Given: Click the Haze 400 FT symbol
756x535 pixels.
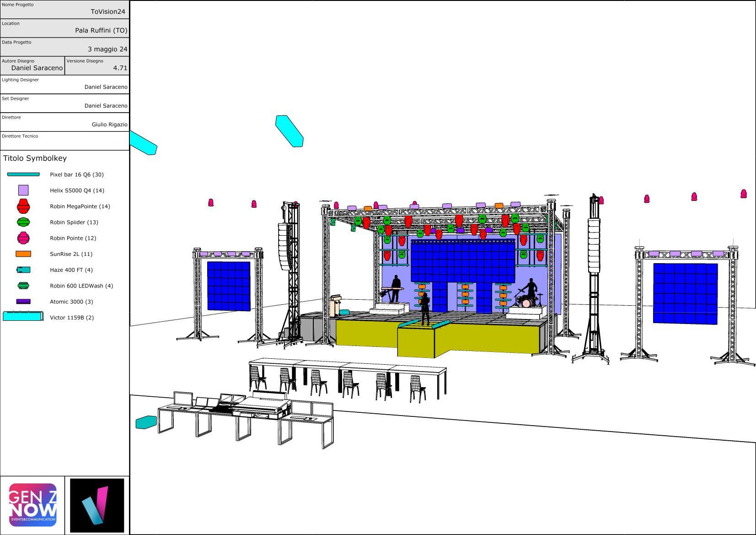Looking at the screenshot, I should (x=23, y=270).
